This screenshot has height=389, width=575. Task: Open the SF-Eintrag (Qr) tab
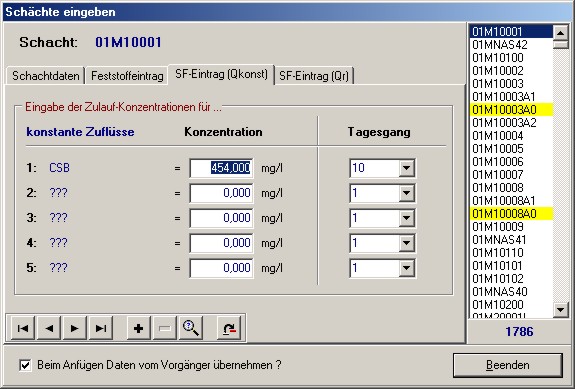[x=314, y=76]
